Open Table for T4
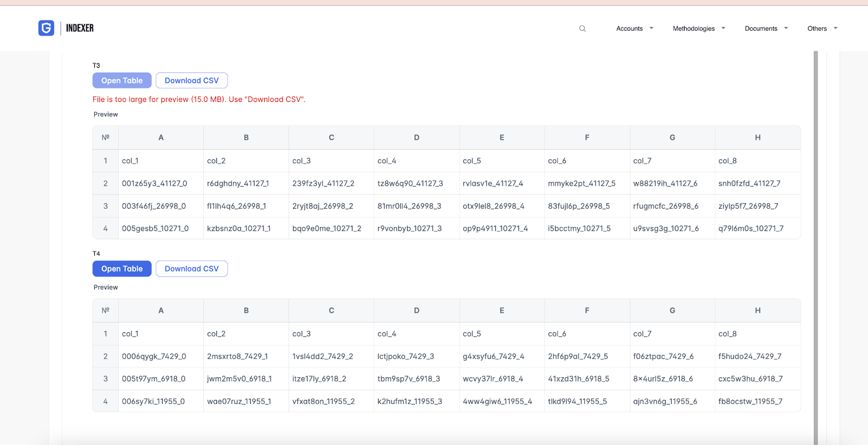 (122, 269)
